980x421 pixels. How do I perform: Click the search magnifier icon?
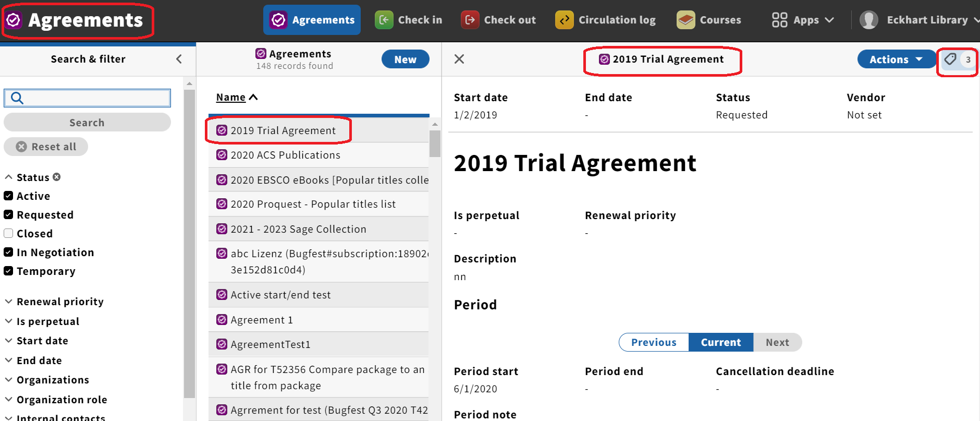coord(17,98)
